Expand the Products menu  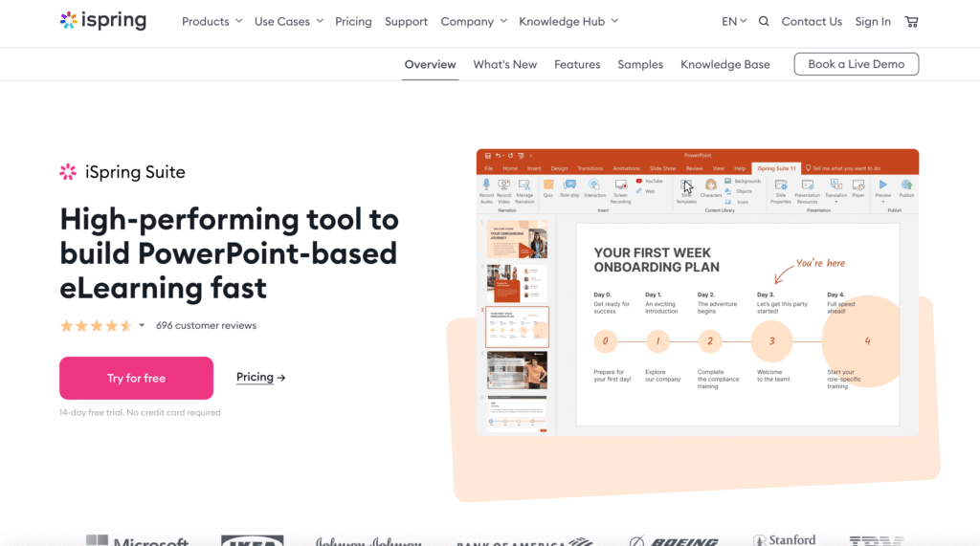(212, 21)
